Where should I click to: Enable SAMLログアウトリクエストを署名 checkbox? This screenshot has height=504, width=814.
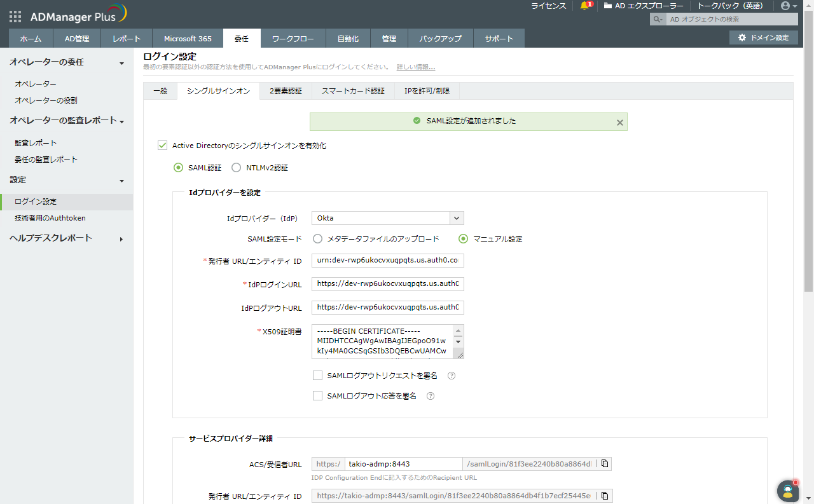click(x=318, y=376)
